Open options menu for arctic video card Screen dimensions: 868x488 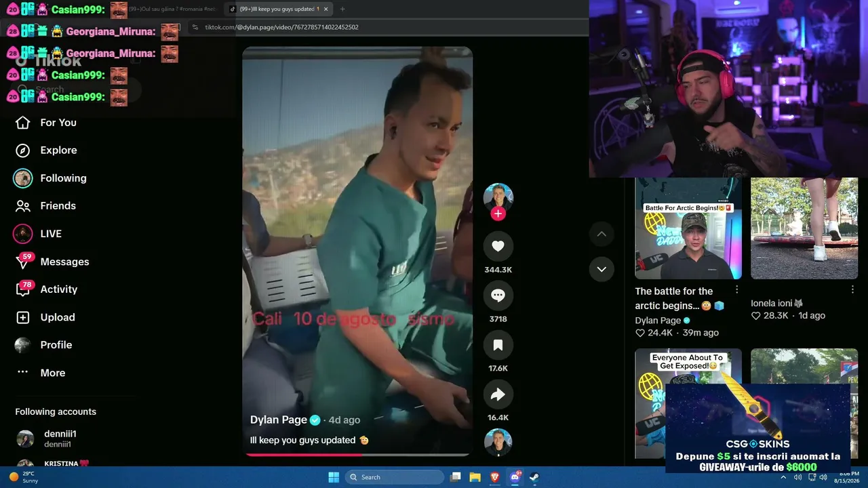736,289
